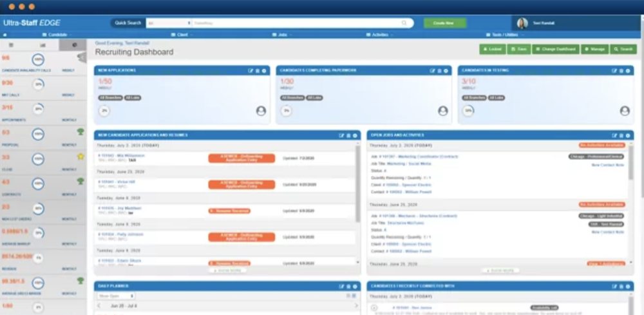Edit the Open Jobs and Activities widget
Viewport: 644px width, 315px height.
614,135
